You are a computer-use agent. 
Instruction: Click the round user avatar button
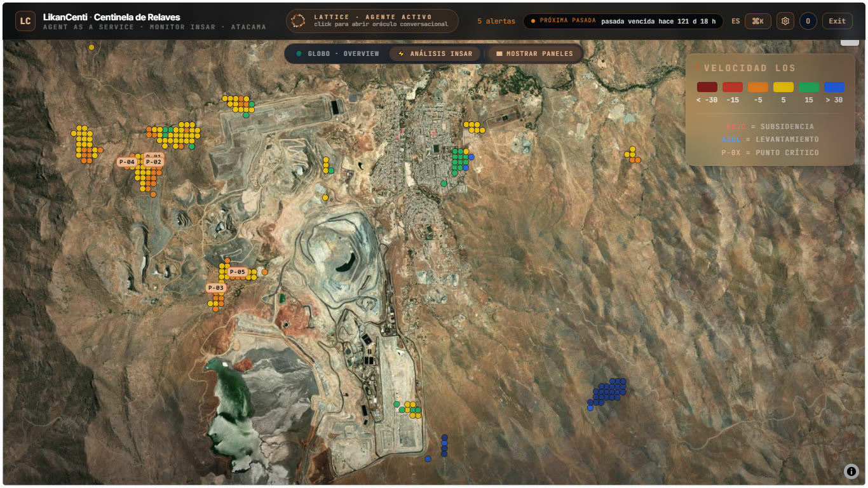click(x=808, y=21)
